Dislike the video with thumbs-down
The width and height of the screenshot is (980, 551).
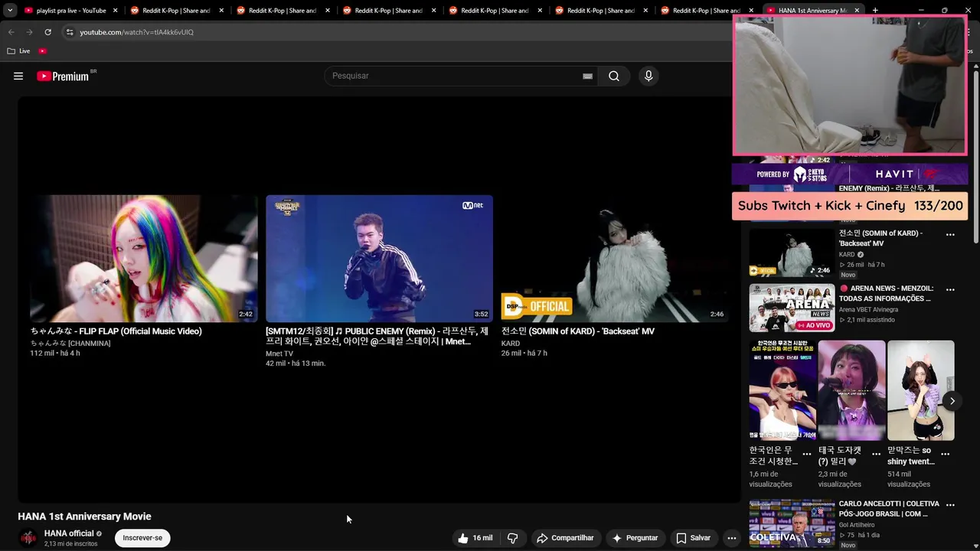pyautogui.click(x=513, y=538)
